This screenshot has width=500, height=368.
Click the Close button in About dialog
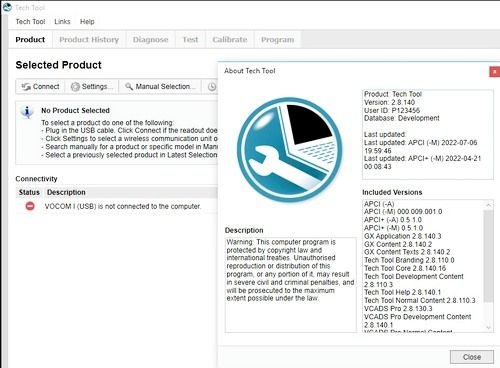tap(472, 357)
